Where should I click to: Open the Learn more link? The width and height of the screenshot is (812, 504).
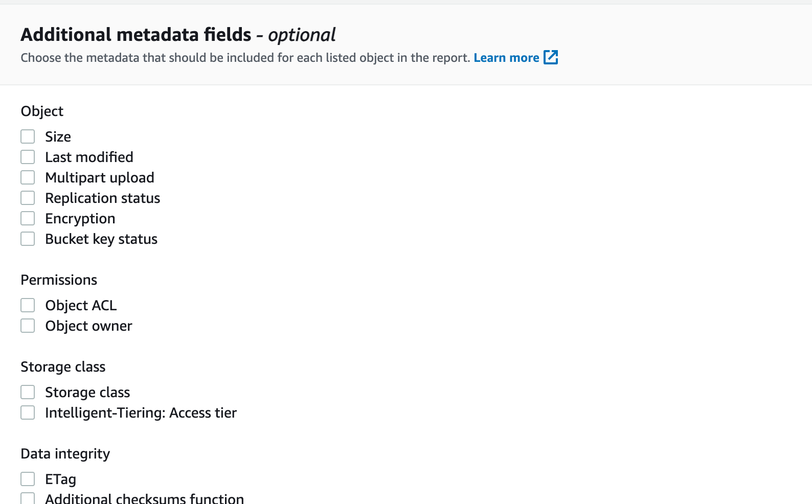506,58
